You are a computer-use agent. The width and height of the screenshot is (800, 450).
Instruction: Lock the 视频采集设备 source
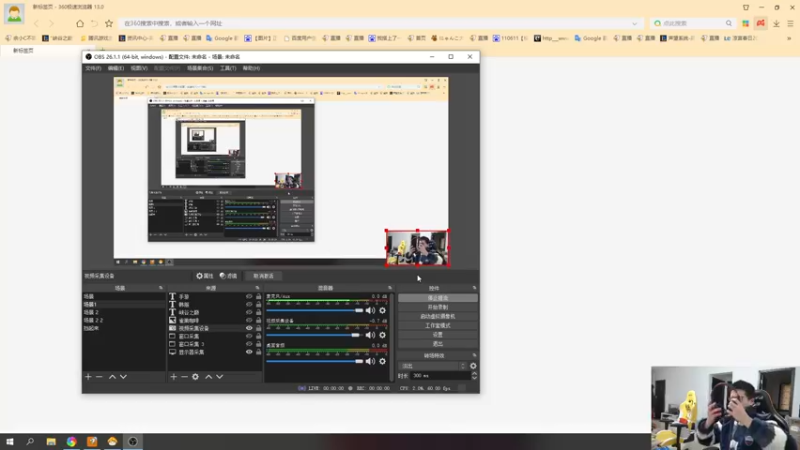pos(258,328)
